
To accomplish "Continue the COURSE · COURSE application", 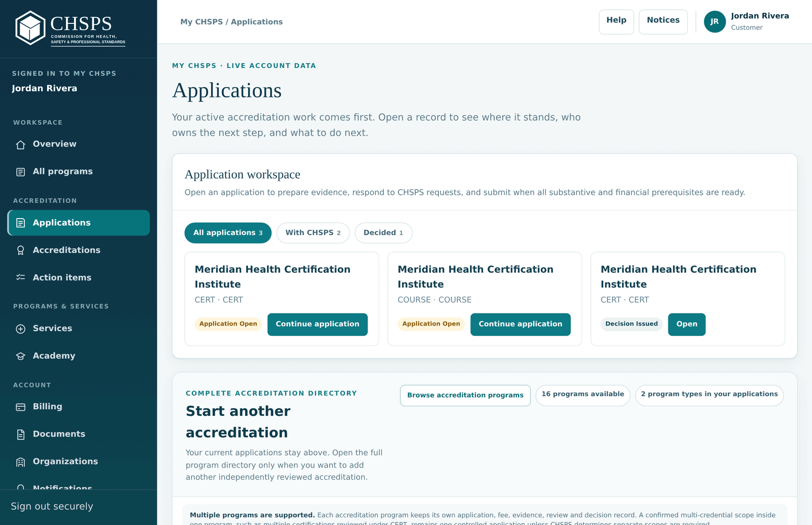I will click(x=520, y=324).
